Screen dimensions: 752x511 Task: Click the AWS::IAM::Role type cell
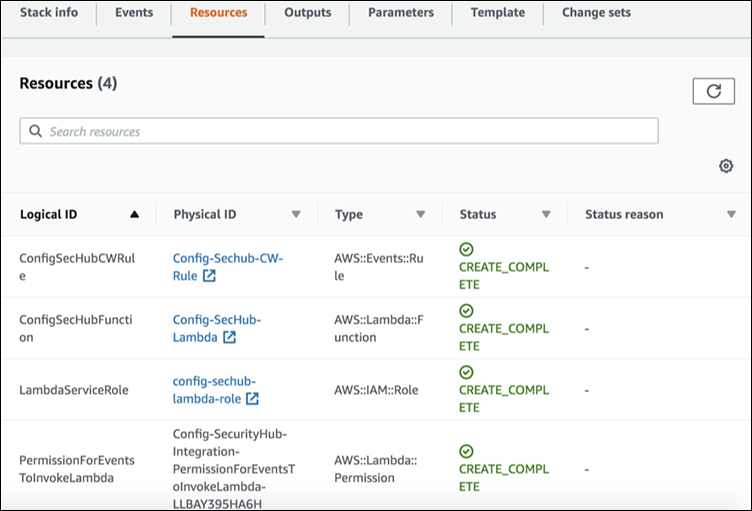pos(376,390)
